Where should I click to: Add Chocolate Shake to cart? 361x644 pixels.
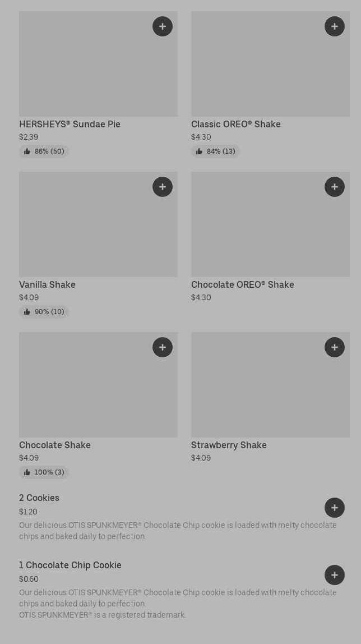pyautogui.click(x=163, y=347)
